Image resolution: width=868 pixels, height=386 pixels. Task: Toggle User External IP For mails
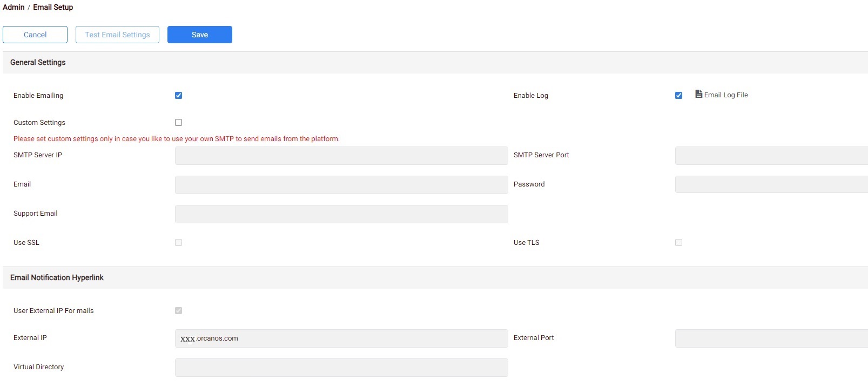pos(178,310)
